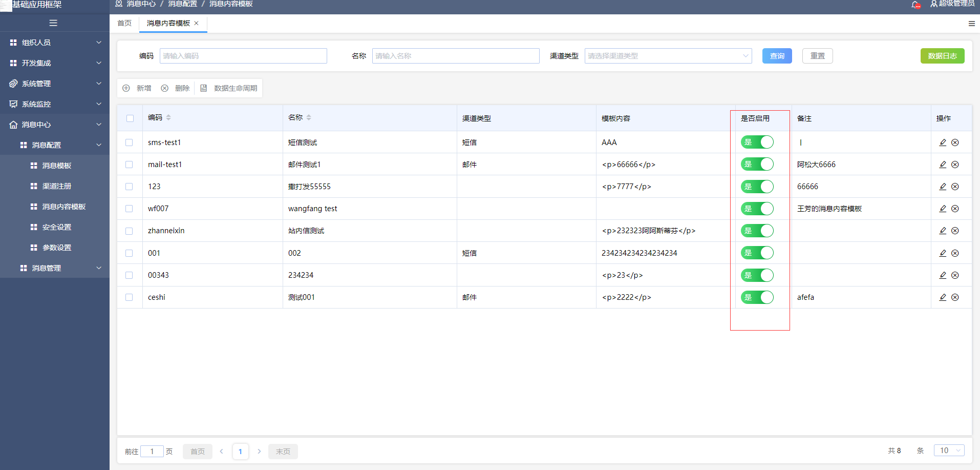Viewport: 980px width, 470px height.
Task: Click delete icon for row 123
Action: pyautogui.click(x=955, y=187)
